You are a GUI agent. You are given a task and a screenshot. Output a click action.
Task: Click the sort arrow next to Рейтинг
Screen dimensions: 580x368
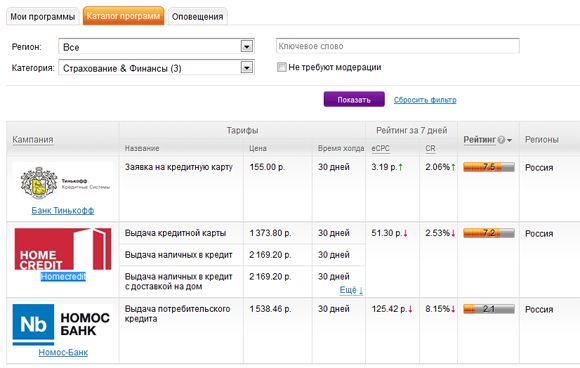point(509,140)
